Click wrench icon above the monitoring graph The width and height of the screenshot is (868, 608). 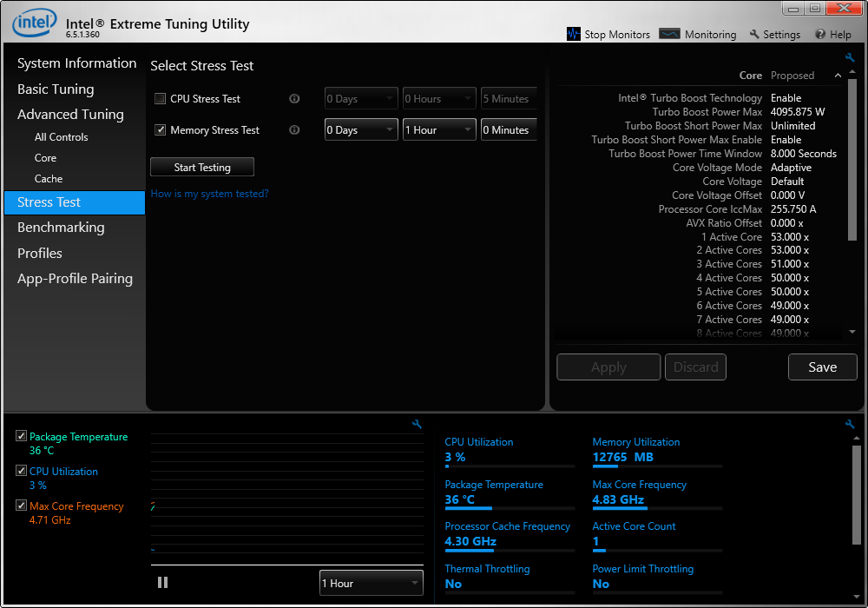point(417,424)
